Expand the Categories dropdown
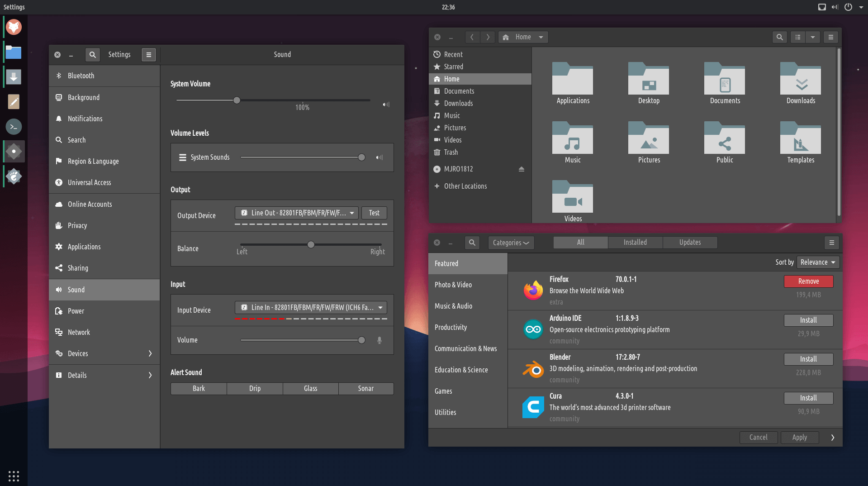This screenshot has height=486, width=868. point(511,243)
